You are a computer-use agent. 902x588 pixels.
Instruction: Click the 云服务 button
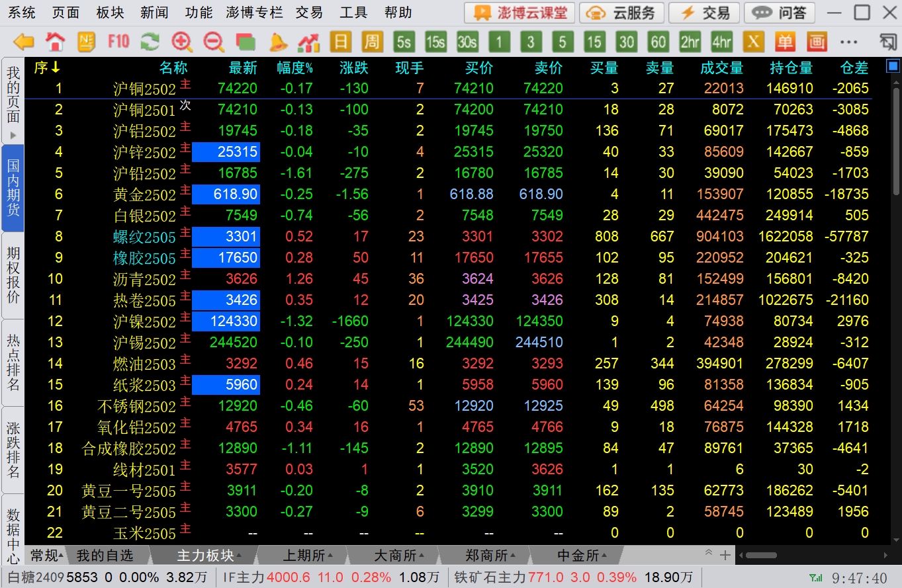click(622, 13)
